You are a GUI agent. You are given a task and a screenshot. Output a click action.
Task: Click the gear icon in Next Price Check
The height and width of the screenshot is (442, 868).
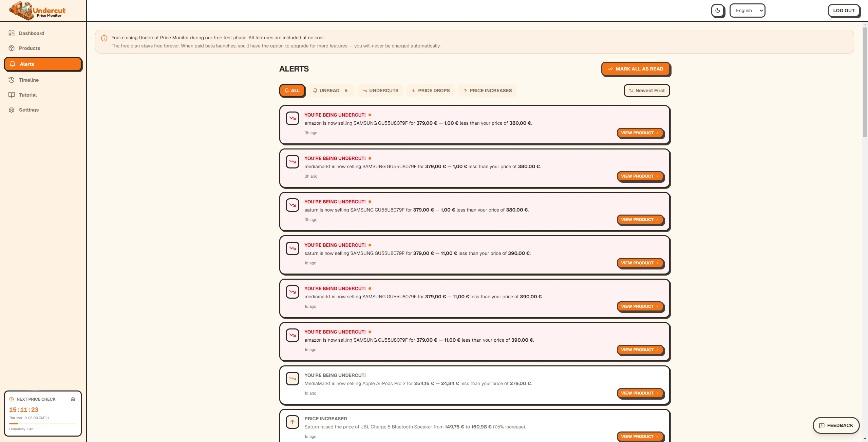(x=73, y=399)
